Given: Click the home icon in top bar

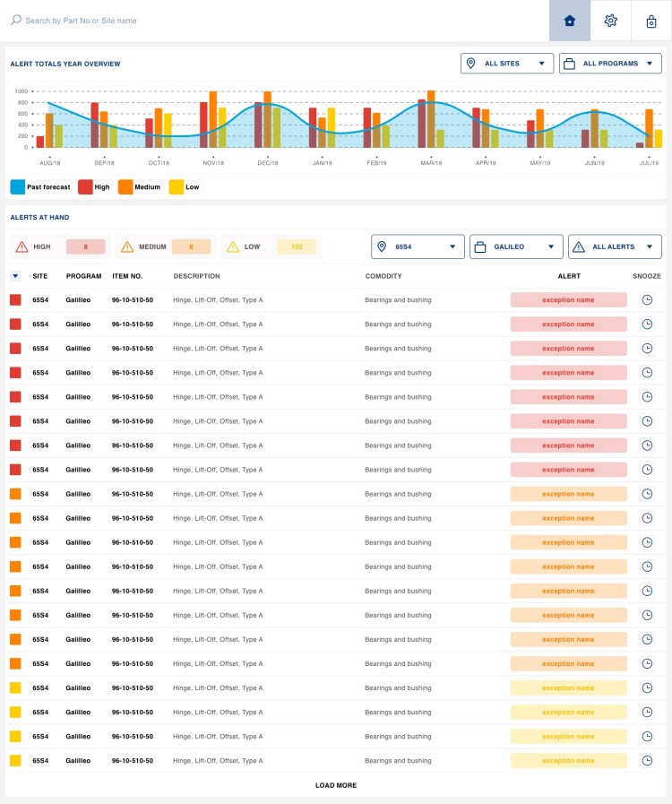Looking at the screenshot, I should (x=570, y=21).
